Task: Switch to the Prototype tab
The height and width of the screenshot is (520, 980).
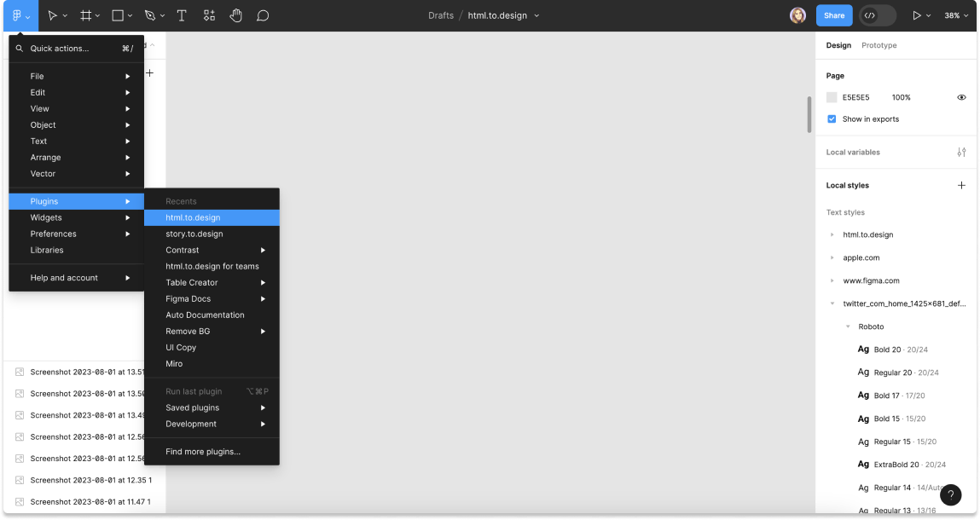Action: coord(879,45)
